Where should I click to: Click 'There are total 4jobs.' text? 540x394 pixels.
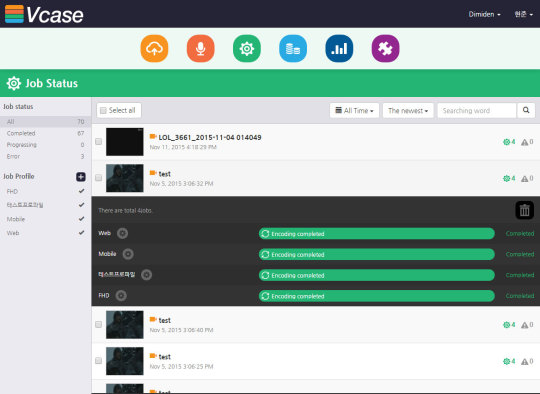point(126,210)
